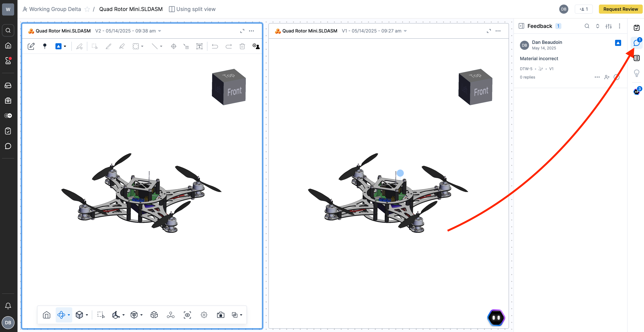Undo the last markup action
The height and width of the screenshot is (332, 644).
(215, 46)
